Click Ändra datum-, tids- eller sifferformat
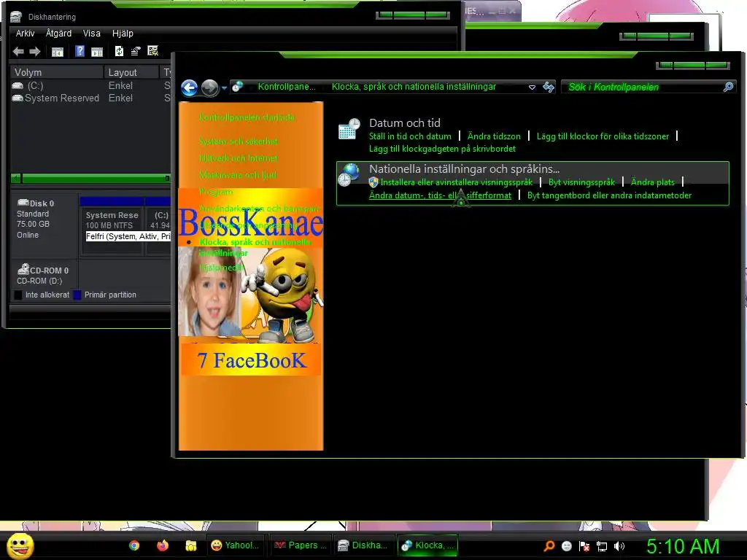This screenshot has height=560, width=747. coord(440,195)
